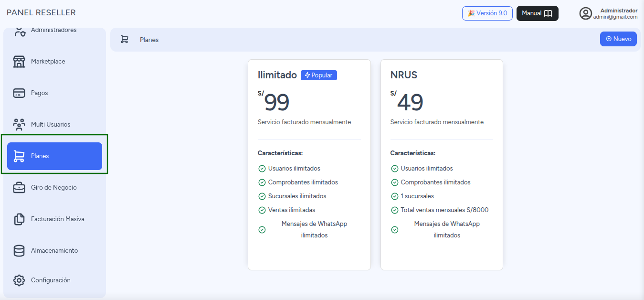The height and width of the screenshot is (300, 644).
Task: Click the cart icon beside Planes header
Action: point(125,40)
